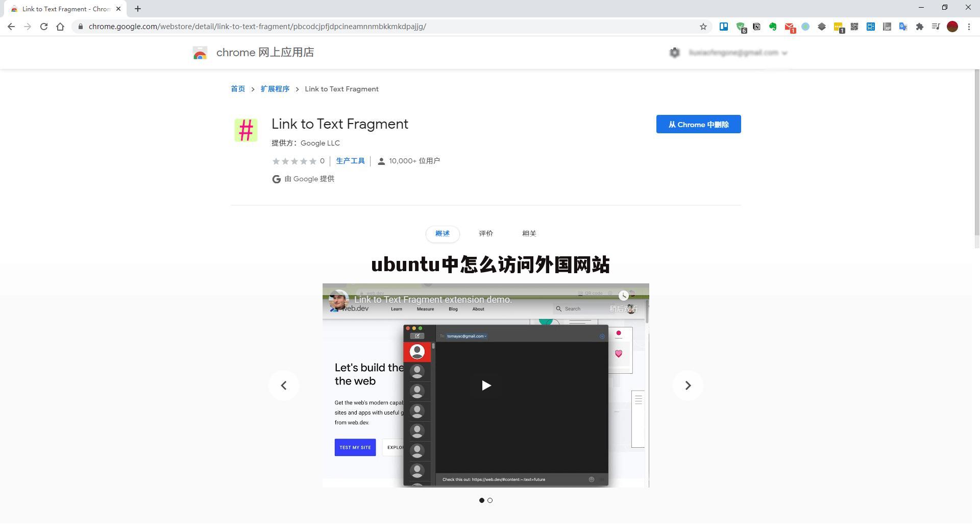Select the first carousel page dot
The image size is (980, 531).
pyautogui.click(x=481, y=500)
